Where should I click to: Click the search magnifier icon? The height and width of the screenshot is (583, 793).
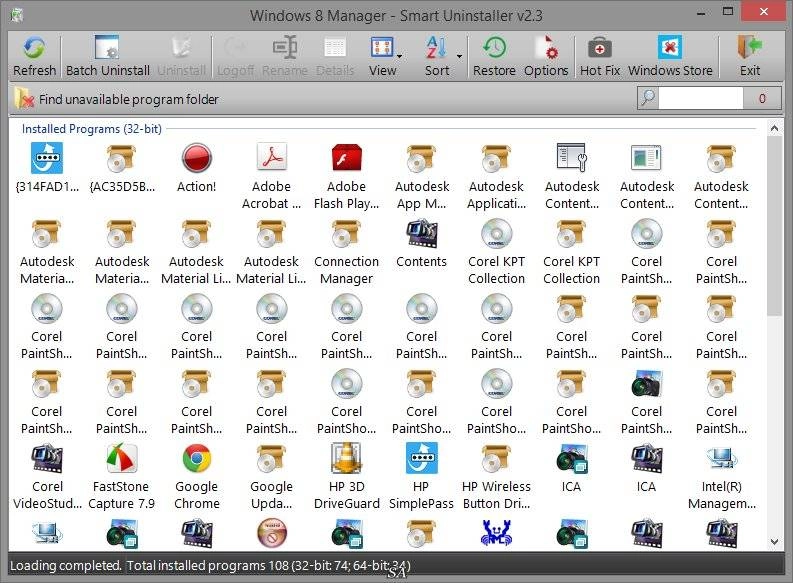click(648, 98)
